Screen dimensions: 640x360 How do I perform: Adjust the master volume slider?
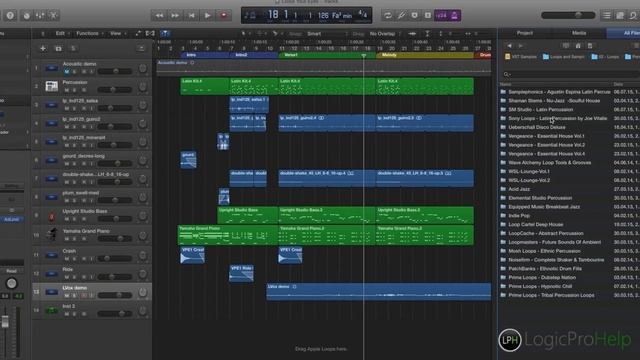pyautogui.click(x=568, y=16)
